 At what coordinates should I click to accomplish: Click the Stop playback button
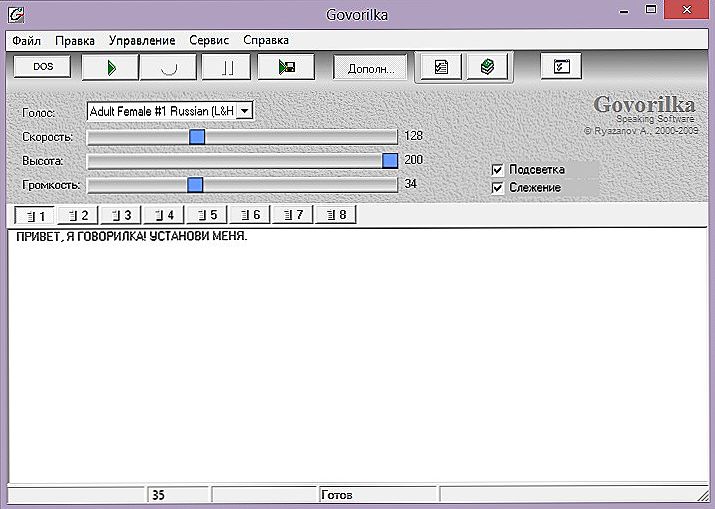168,67
